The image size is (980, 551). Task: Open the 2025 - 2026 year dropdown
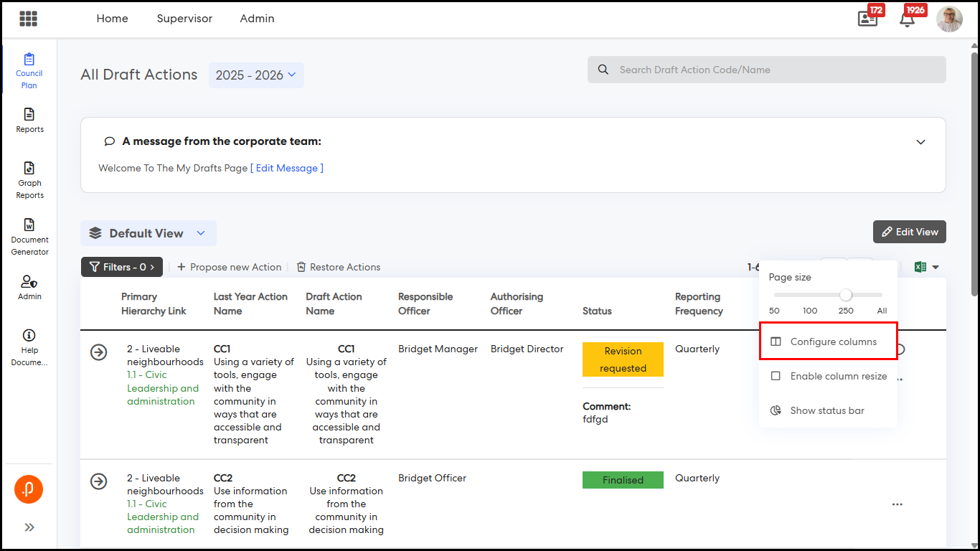[256, 75]
